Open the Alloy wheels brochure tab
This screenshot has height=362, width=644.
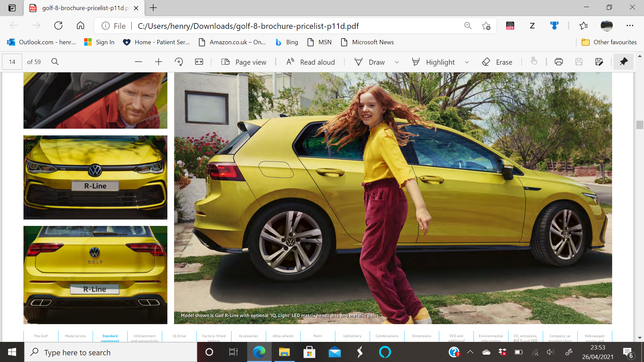coord(283,336)
